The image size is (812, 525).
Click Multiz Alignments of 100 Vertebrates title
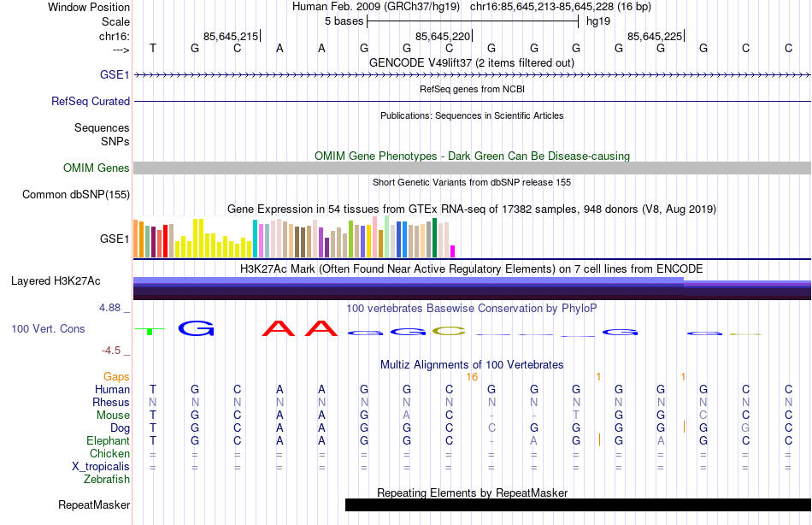tap(472, 365)
